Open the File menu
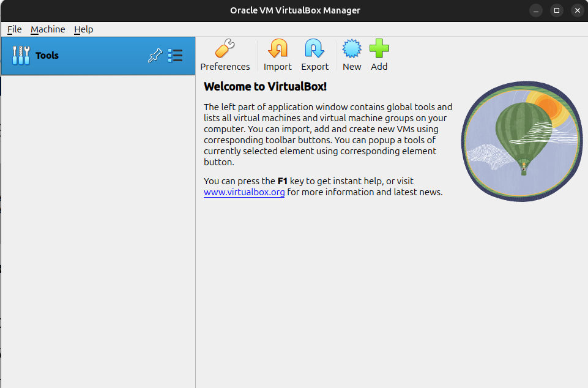Screen dimensions: 588x388 (14, 29)
